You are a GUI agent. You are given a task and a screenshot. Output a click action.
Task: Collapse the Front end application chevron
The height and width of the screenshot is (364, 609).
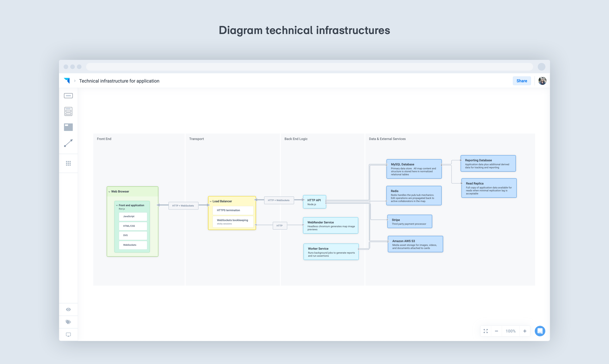117,205
